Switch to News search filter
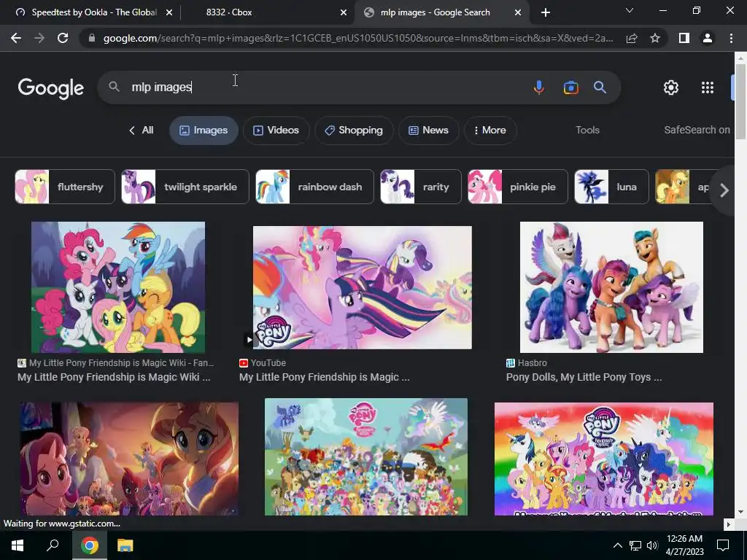 429,130
